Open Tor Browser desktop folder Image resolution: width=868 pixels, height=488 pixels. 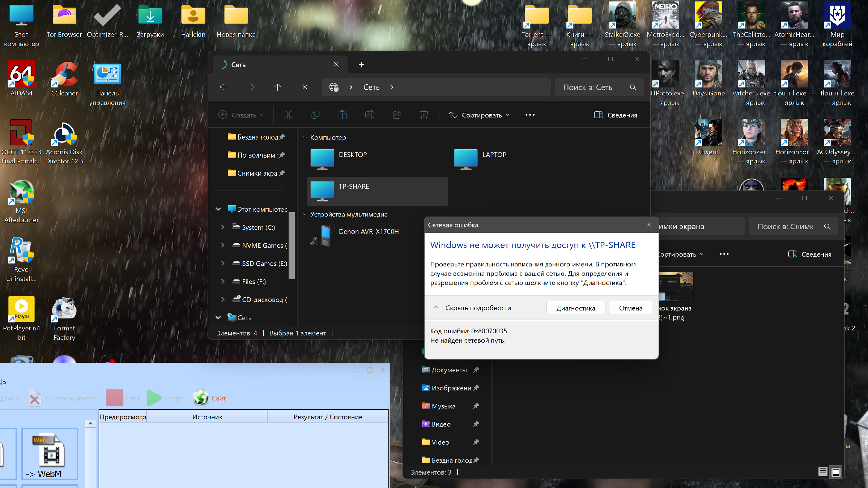click(64, 20)
